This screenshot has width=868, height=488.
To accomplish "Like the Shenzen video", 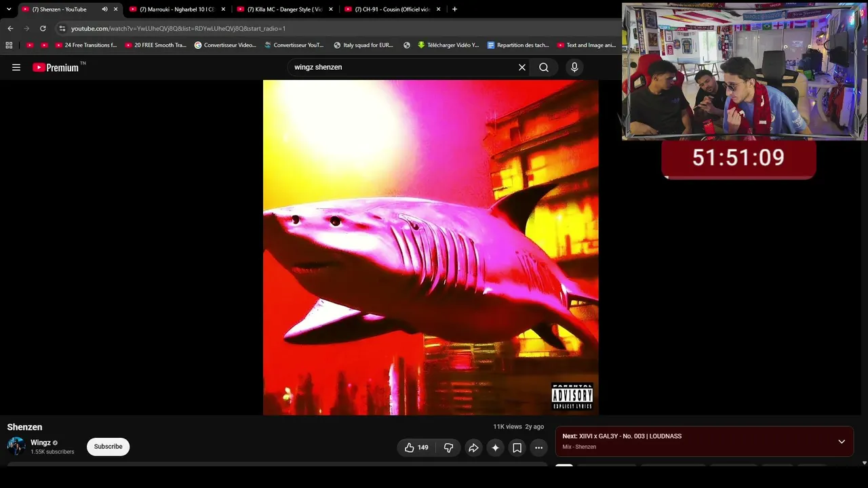I will 416,447.
